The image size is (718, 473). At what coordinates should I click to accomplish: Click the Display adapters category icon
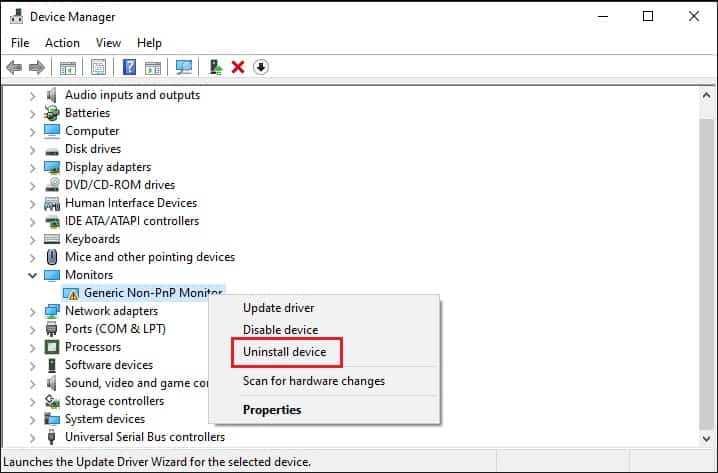point(52,168)
